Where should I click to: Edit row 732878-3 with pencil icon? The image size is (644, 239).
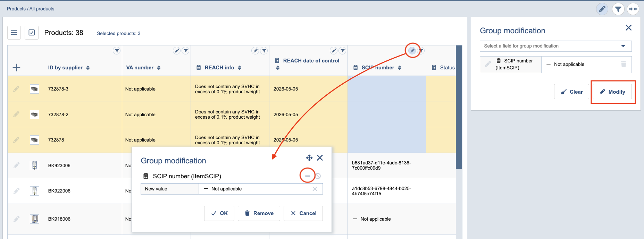click(16, 89)
